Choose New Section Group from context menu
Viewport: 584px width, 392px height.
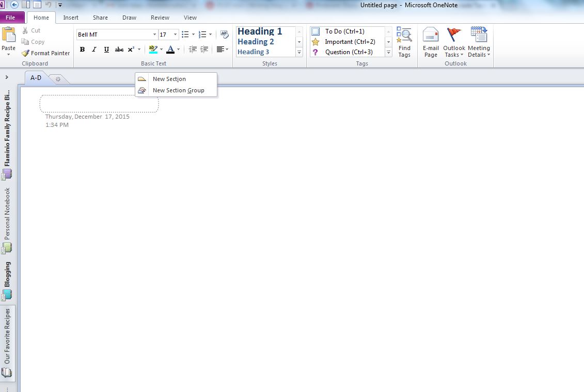click(176, 90)
